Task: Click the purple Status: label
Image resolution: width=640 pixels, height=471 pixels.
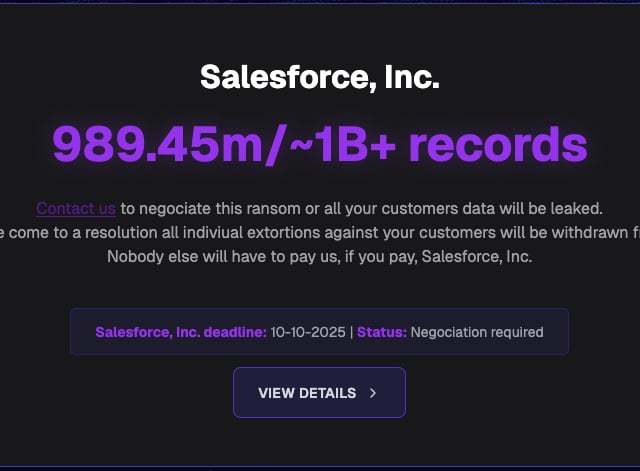Action: (x=382, y=332)
